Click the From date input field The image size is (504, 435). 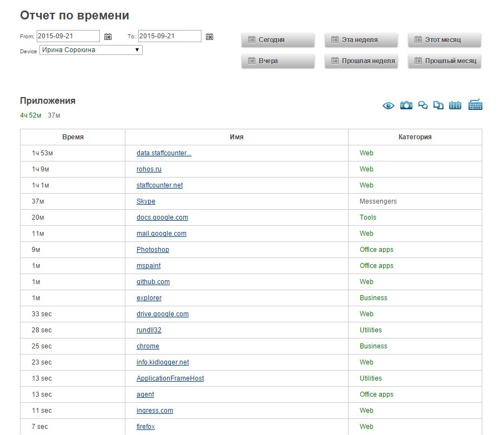point(68,36)
